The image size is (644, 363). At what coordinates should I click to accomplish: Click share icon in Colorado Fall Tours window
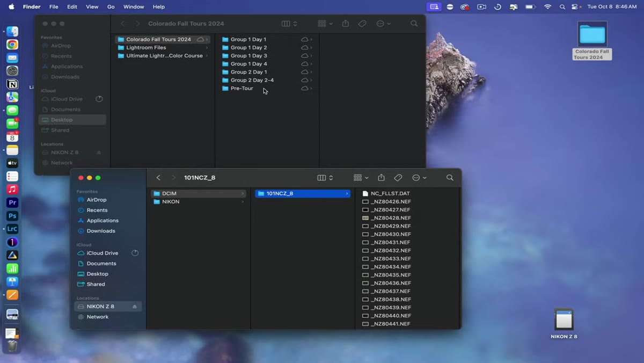pyautogui.click(x=346, y=24)
